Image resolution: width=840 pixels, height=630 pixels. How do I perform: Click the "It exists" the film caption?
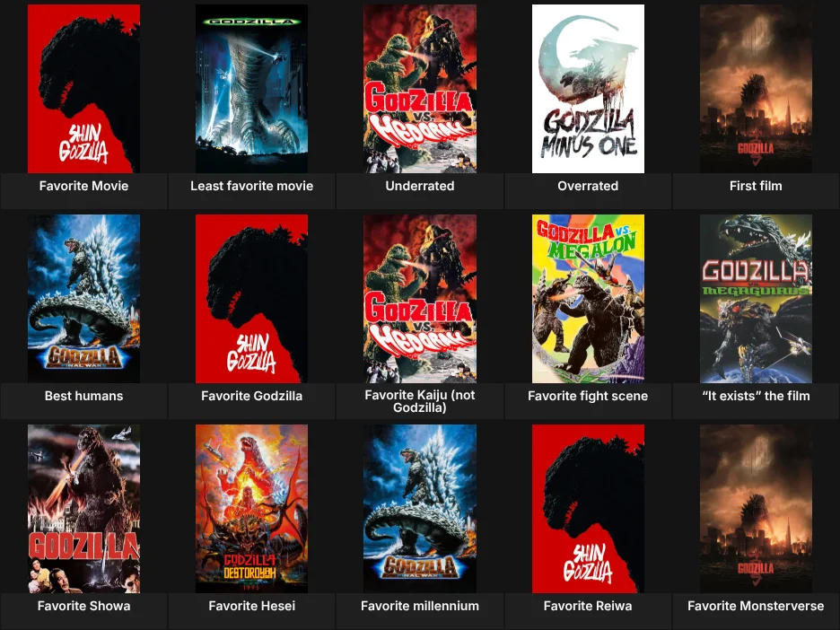coord(756,396)
